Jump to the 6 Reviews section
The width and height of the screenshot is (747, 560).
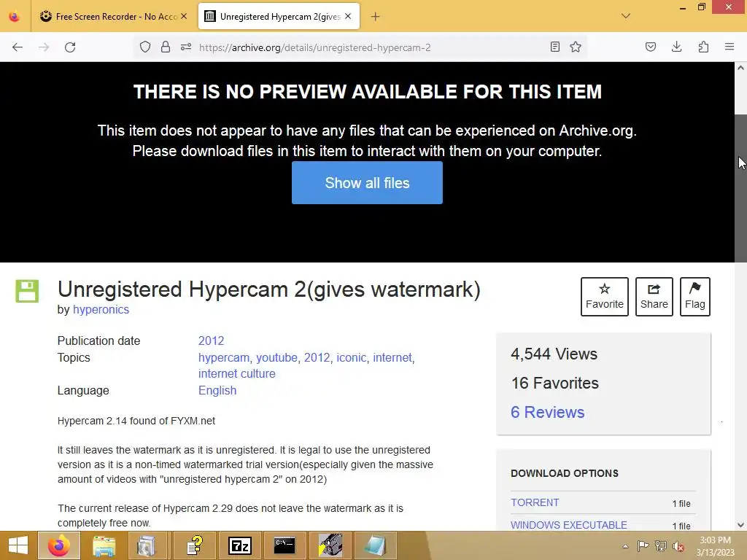[547, 413]
